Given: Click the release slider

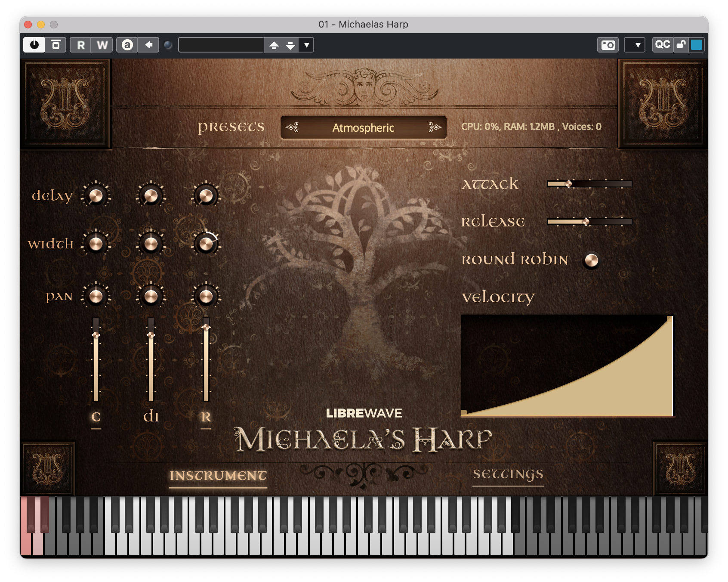Looking at the screenshot, I should point(589,222).
